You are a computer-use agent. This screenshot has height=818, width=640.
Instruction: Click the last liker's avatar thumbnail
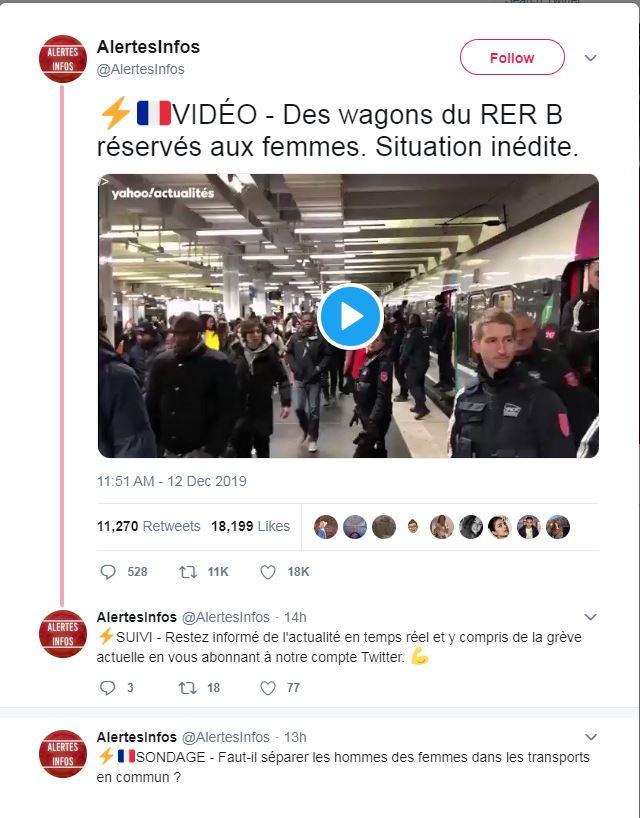coord(558,527)
